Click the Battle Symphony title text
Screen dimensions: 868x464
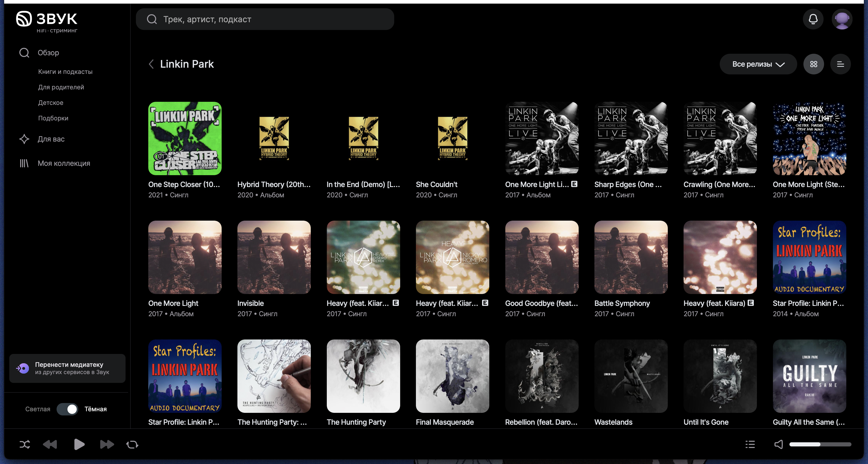622,303
